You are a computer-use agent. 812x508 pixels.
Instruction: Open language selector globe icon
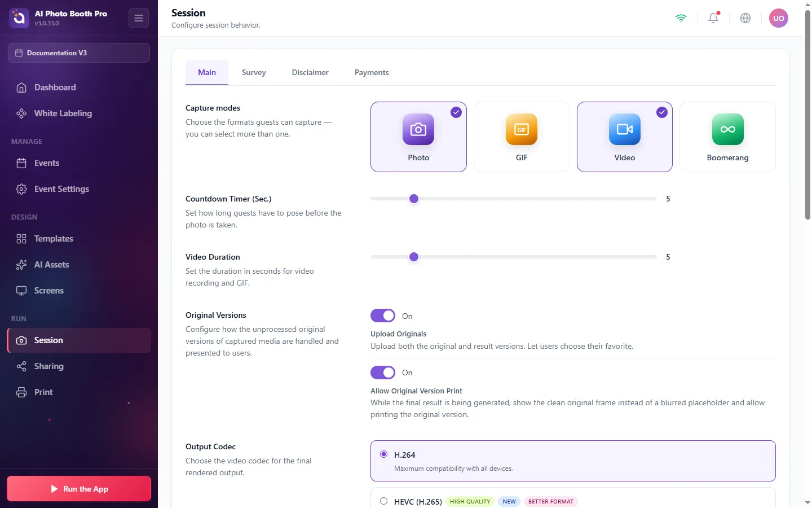[x=745, y=18]
